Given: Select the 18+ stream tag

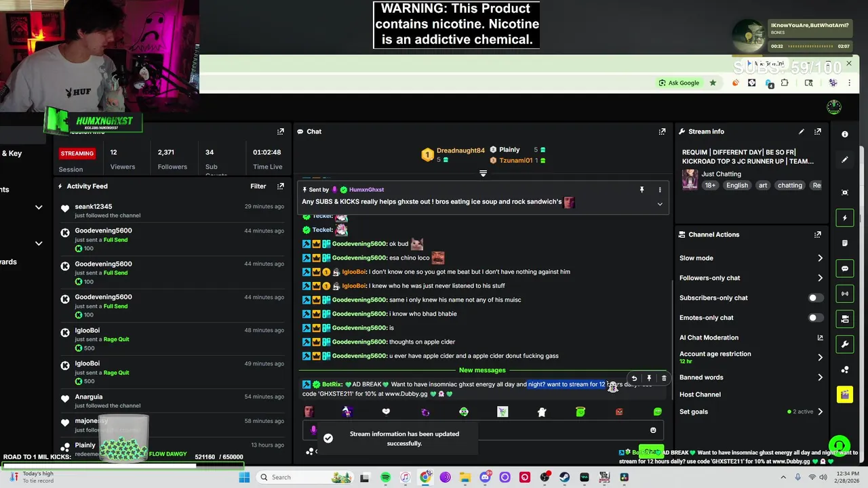Looking at the screenshot, I should 710,185.
